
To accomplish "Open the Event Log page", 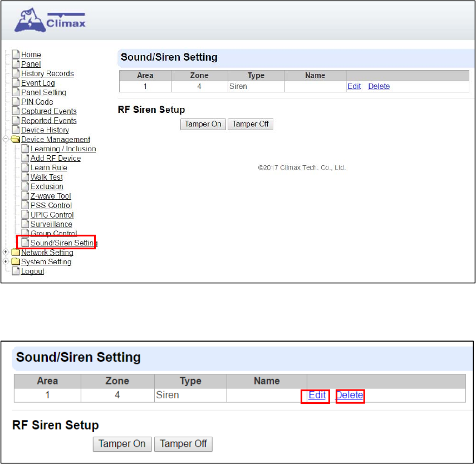I will coord(38,83).
